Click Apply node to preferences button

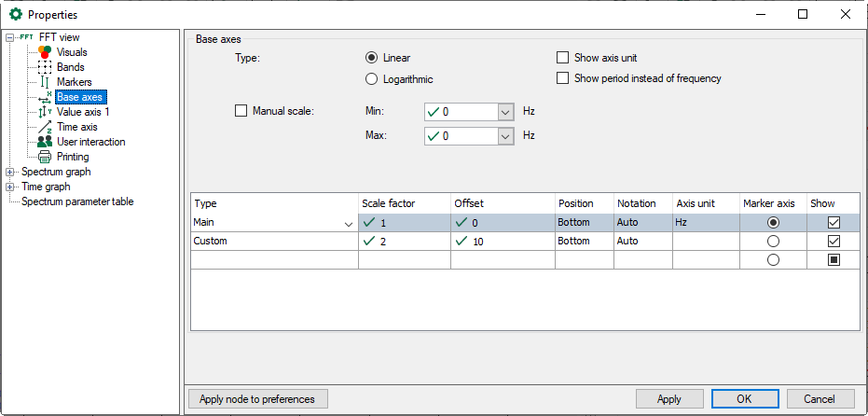point(257,399)
